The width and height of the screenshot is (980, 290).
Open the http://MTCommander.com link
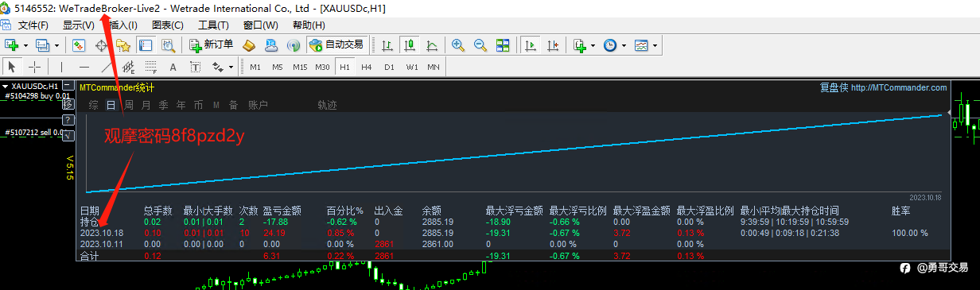click(899, 88)
